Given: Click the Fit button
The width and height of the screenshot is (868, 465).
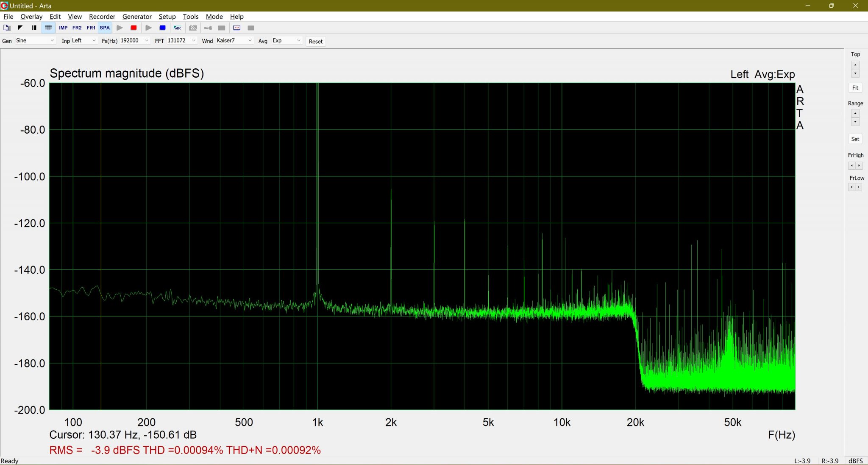Looking at the screenshot, I should point(855,88).
